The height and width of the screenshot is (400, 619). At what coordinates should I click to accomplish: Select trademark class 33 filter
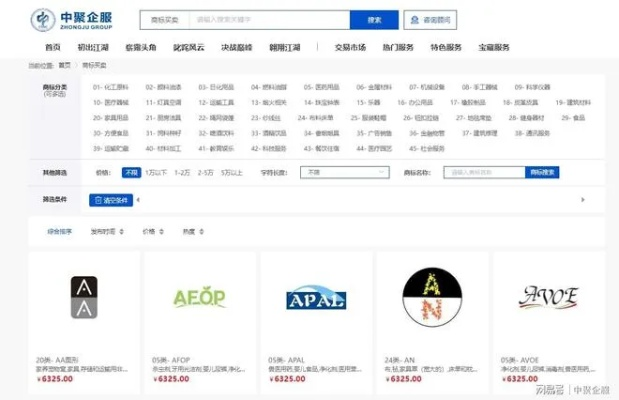coord(269,133)
